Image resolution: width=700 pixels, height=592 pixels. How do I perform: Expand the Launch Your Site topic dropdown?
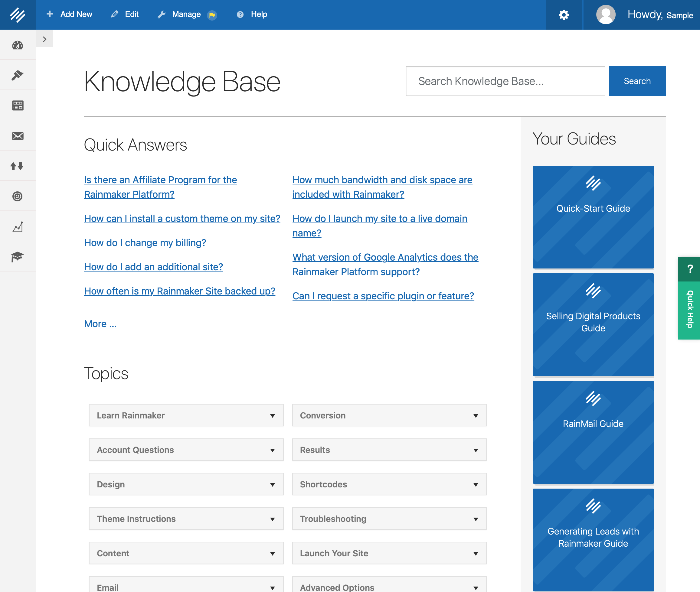pos(389,553)
